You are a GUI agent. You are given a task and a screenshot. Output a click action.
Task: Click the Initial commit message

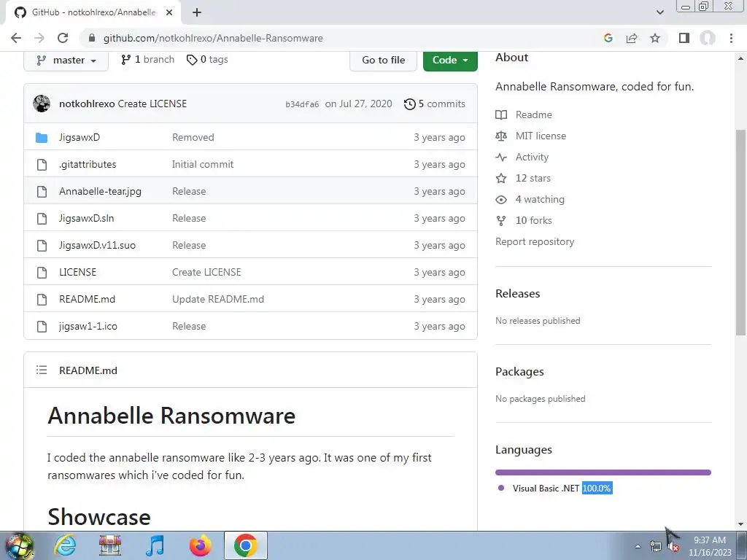tap(203, 164)
